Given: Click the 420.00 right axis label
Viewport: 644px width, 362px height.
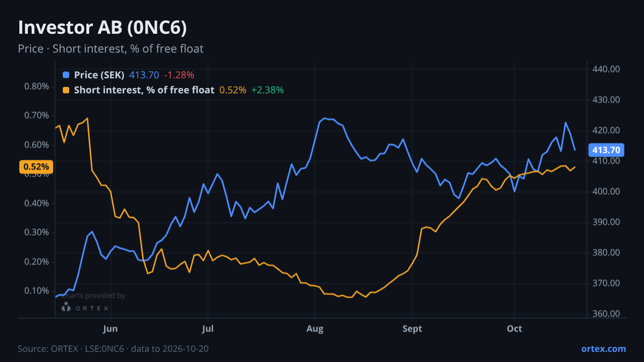Looking at the screenshot, I should tap(606, 130).
